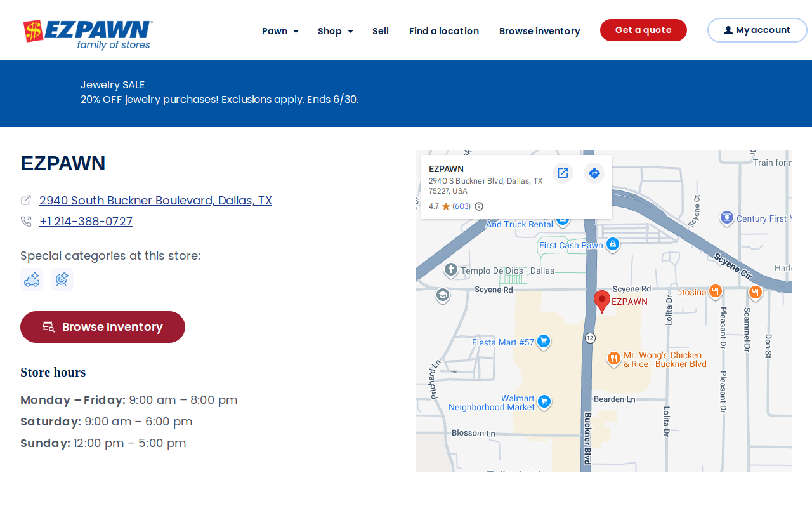812x508 pixels.
Task: Click the phone icon beside the number
Action: click(26, 222)
